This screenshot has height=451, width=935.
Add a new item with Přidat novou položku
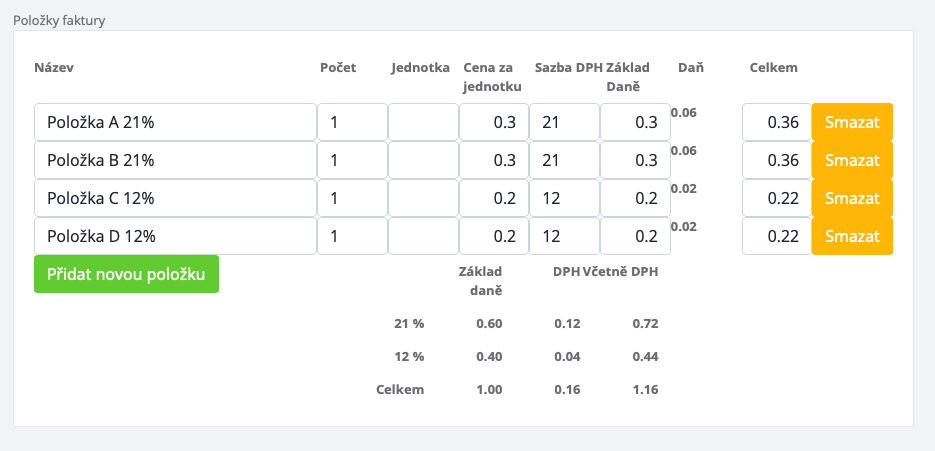point(126,274)
